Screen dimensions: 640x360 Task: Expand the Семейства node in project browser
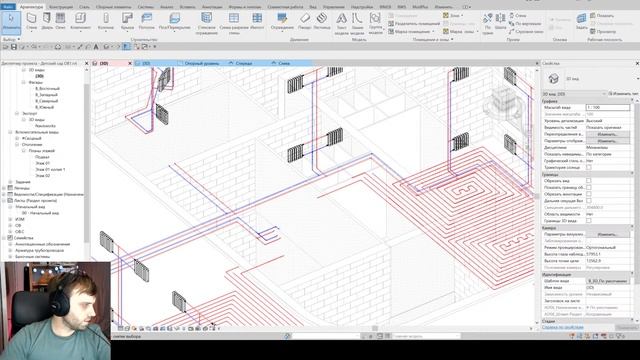[x=4, y=238]
